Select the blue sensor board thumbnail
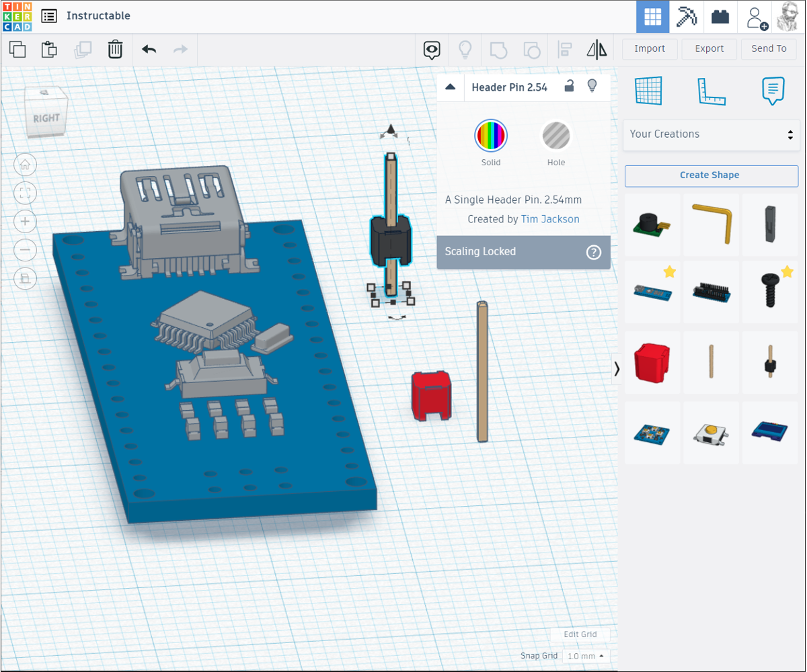The image size is (807, 672). (x=653, y=433)
